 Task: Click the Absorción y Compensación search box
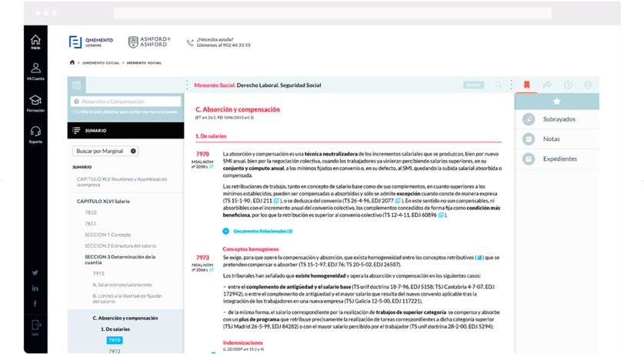[125, 102]
